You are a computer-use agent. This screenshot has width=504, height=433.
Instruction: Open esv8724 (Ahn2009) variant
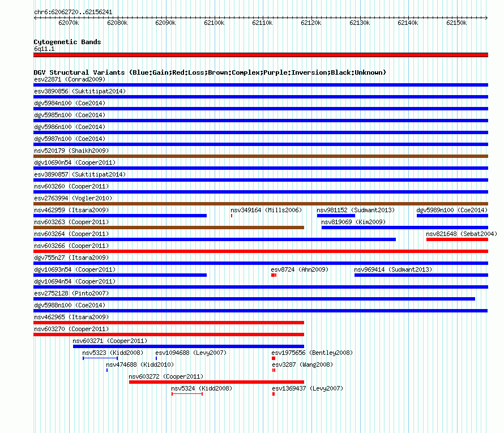coord(300,269)
